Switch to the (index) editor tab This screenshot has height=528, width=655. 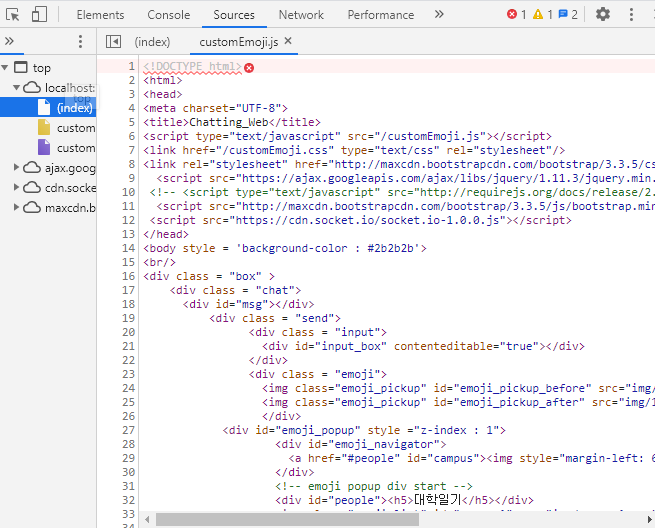point(152,42)
